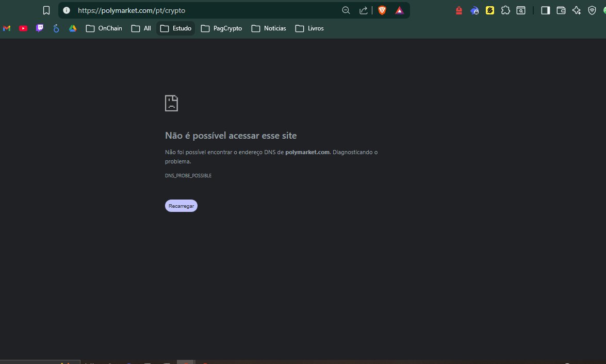Click the sad page error icon

pyautogui.click(x=172, y=103)
